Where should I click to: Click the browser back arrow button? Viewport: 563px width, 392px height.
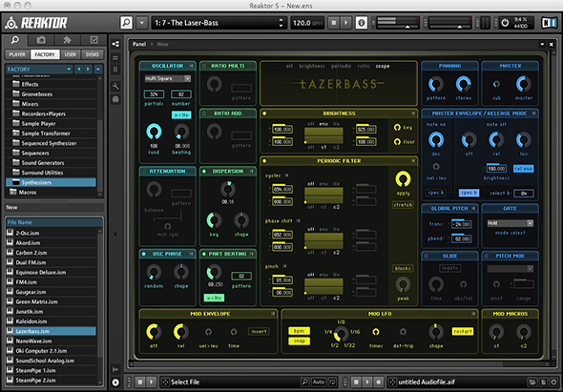coord(79,70)
